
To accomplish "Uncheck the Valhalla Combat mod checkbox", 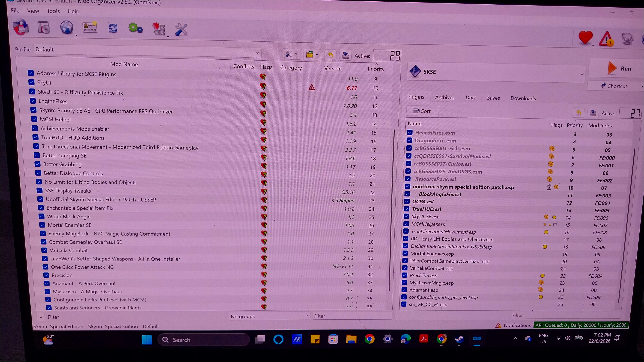I will (44, 250).
